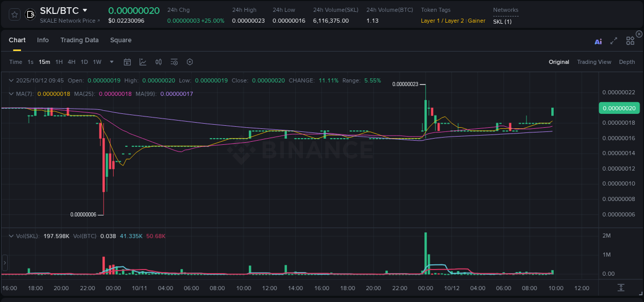The height and width of the screenshot is (302, 644).
Task: Open the indicator list settings icon
Action: [x=174, y=62]
